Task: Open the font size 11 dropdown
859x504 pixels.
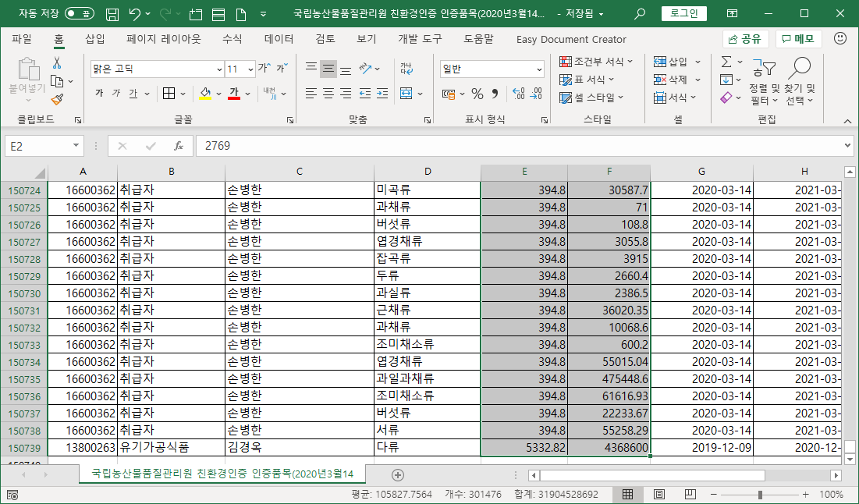Action: click(x=250, y=69)
